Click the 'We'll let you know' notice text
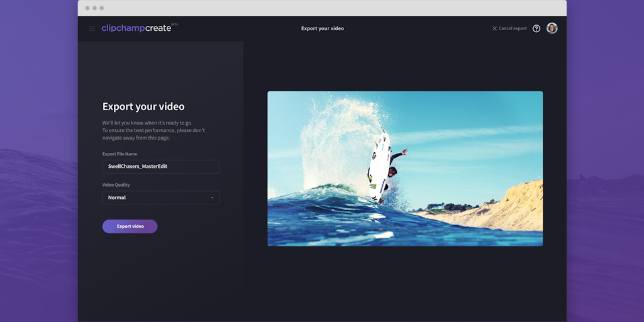Screen dimensions: 644x322 tap(153, 130)
